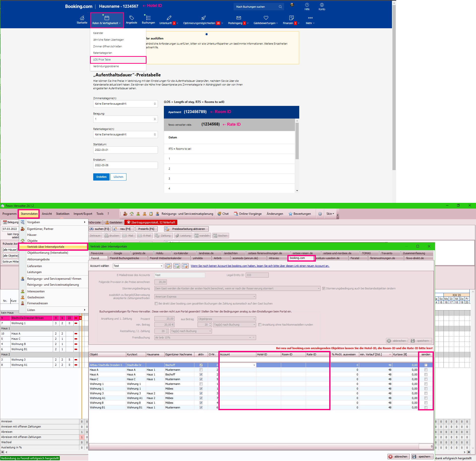Click the Startdatum input field
This screenshot has height=461, width=476.
pyautogui.click(x=125, y=150)
